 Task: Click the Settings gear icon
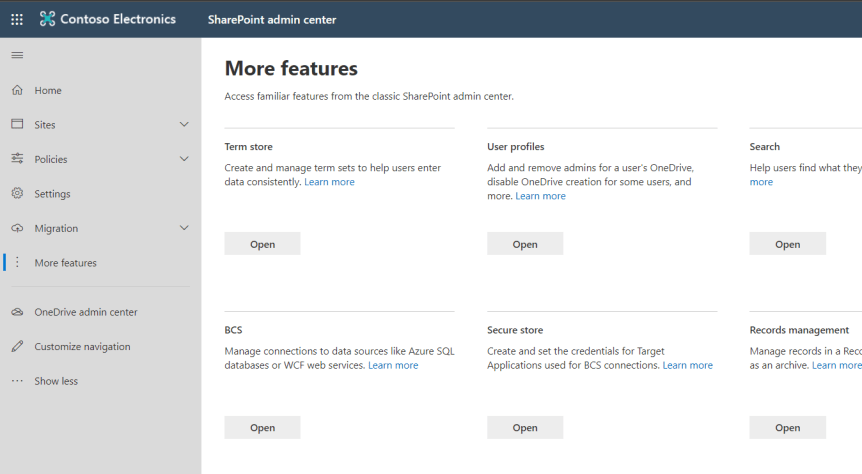tap(17, 194)
